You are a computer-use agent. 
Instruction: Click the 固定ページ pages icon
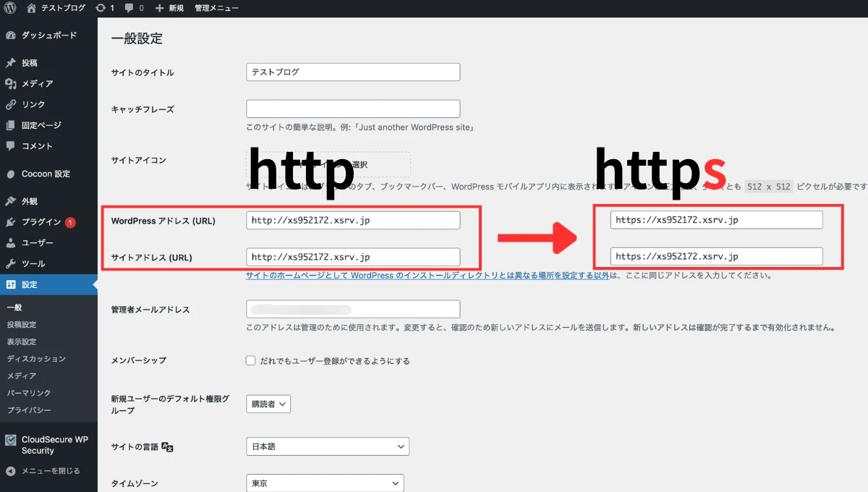coord(11,125)
